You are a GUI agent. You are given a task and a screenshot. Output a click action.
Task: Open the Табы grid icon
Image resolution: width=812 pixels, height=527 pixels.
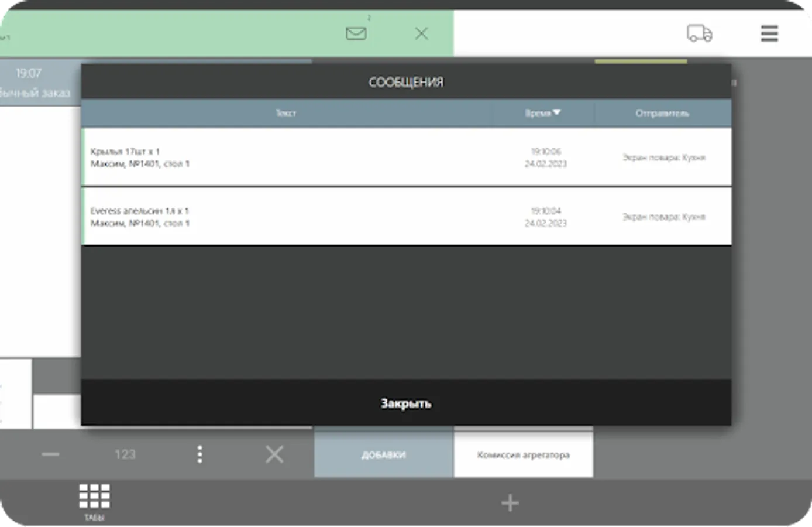tap(94, 501)
